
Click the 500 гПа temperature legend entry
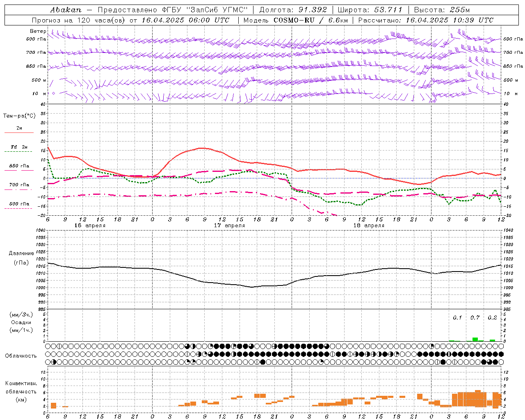coord(19,204)
